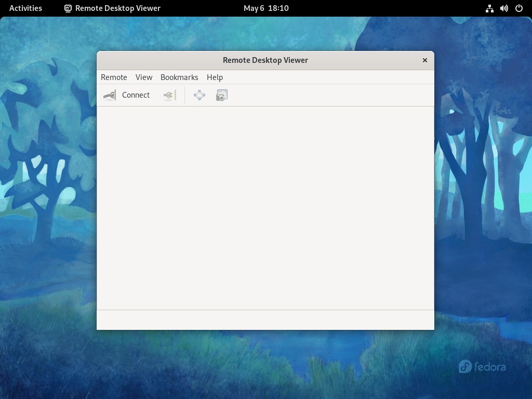Toggle fullscreen with the arrows icon
This screenshot has height=399, width=532.
pos(199,95)
